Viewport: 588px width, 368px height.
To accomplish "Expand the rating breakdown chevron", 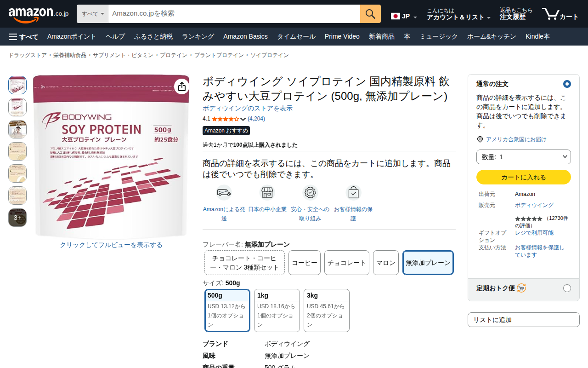I will [x=243, y=119].
